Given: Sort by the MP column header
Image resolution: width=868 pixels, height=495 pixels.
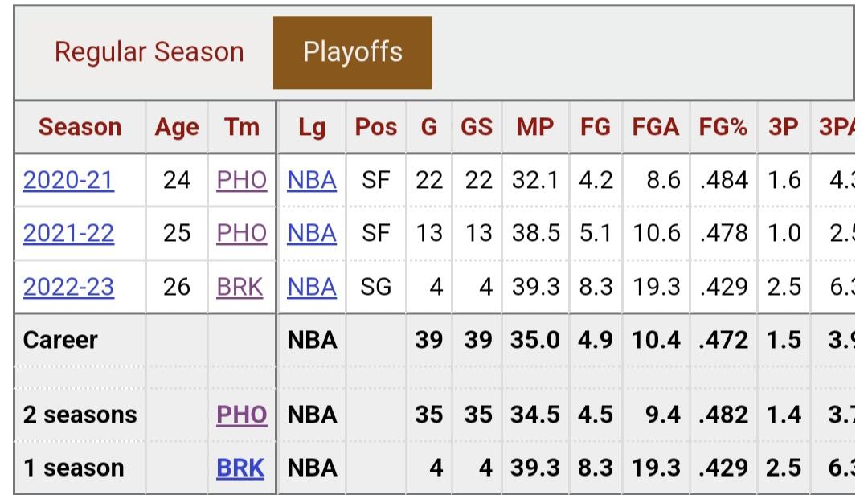Looking at the screenshot, I should (x=534, y=127).
